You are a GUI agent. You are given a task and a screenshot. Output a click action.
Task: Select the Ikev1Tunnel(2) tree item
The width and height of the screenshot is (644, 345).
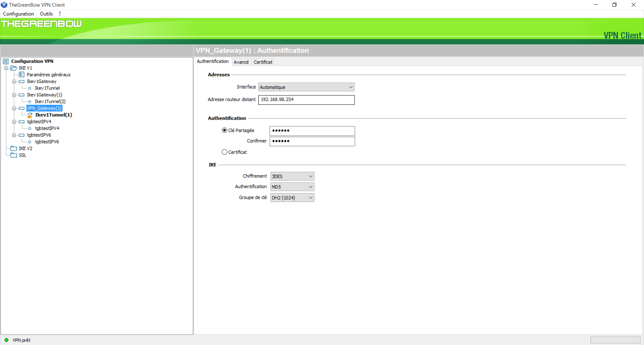coord(50,101)
